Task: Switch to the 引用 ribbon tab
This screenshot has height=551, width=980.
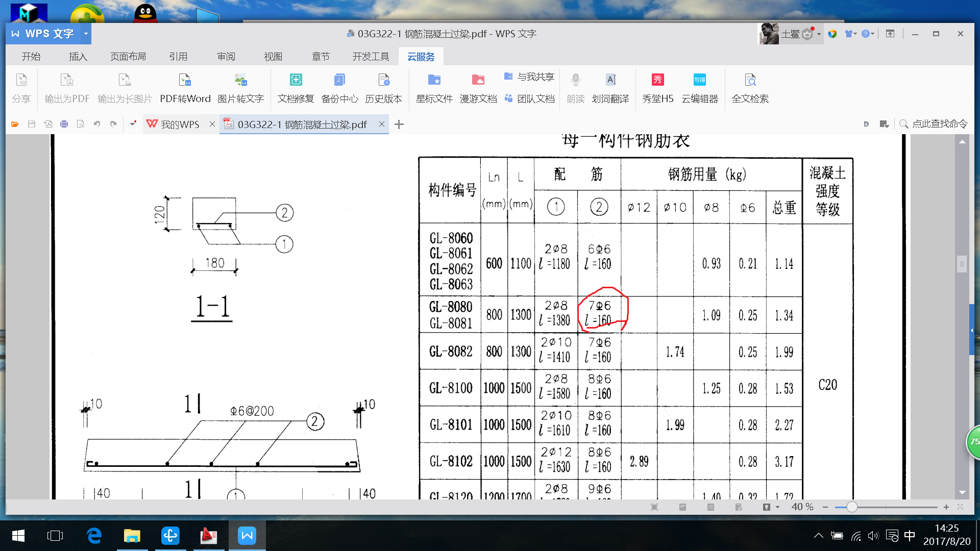Action: [178, 56]
